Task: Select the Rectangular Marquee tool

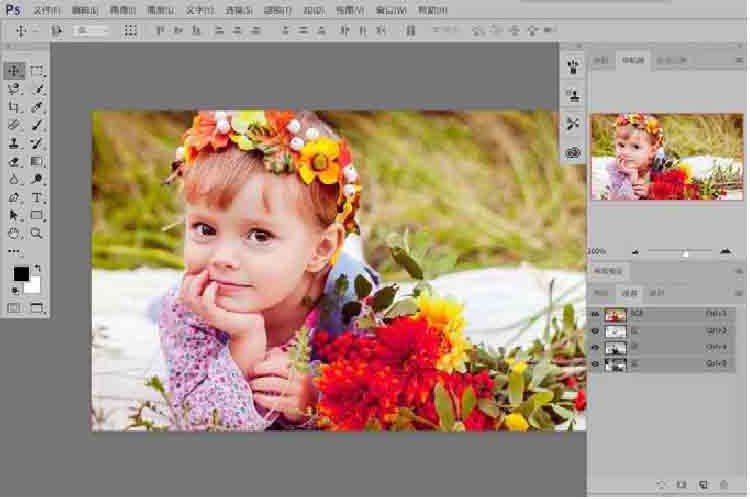Action: pos(37,71)
